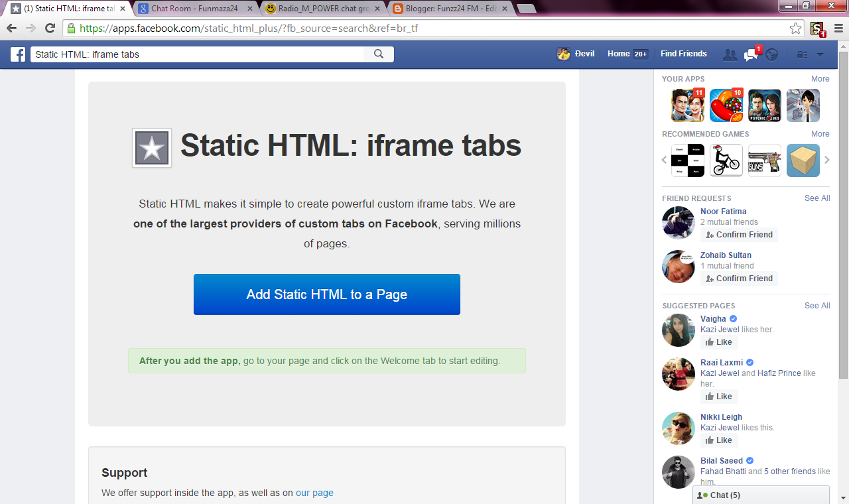Image resolution: width=849 pixels, height=504 pixels.
Task: Like the Vaigha page
Action: coord(719,342)
